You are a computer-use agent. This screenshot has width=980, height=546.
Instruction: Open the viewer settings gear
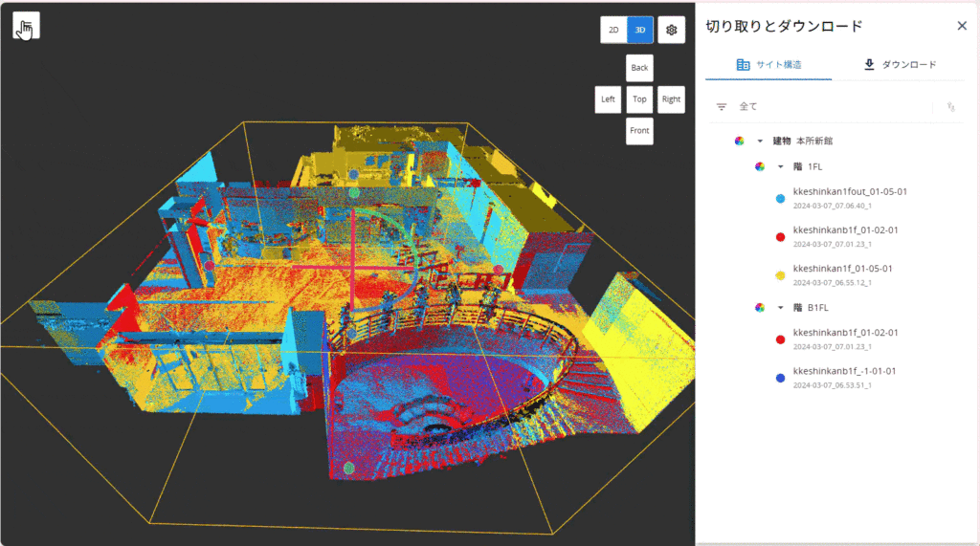pyautogui.click(x=671, y=30)
